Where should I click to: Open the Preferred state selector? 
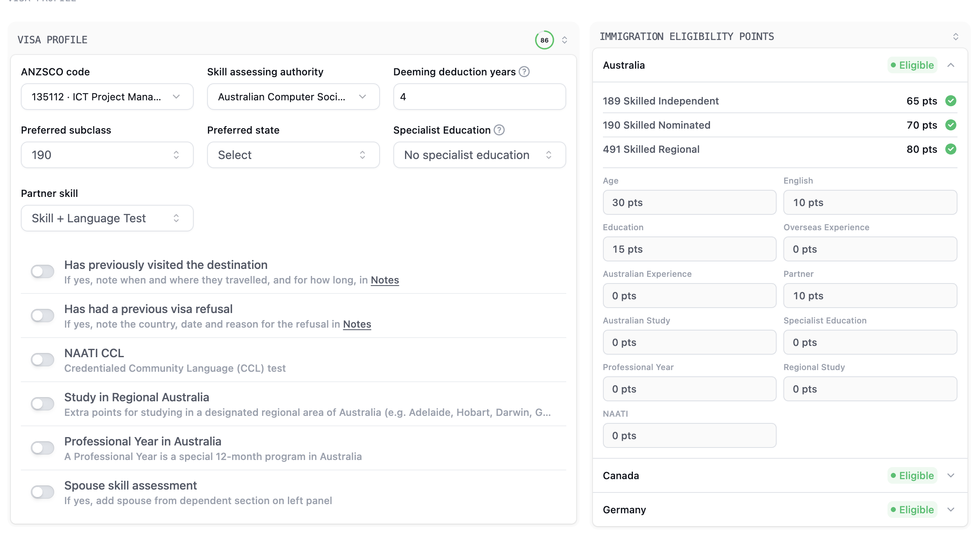(293, 155)
